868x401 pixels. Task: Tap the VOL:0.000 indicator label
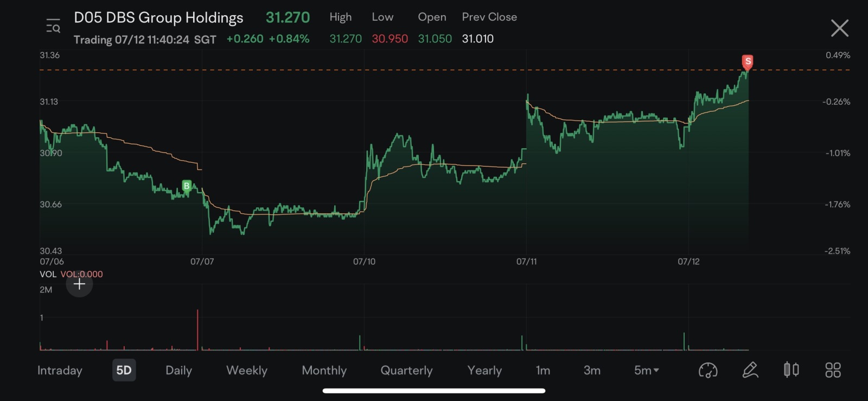81,275
